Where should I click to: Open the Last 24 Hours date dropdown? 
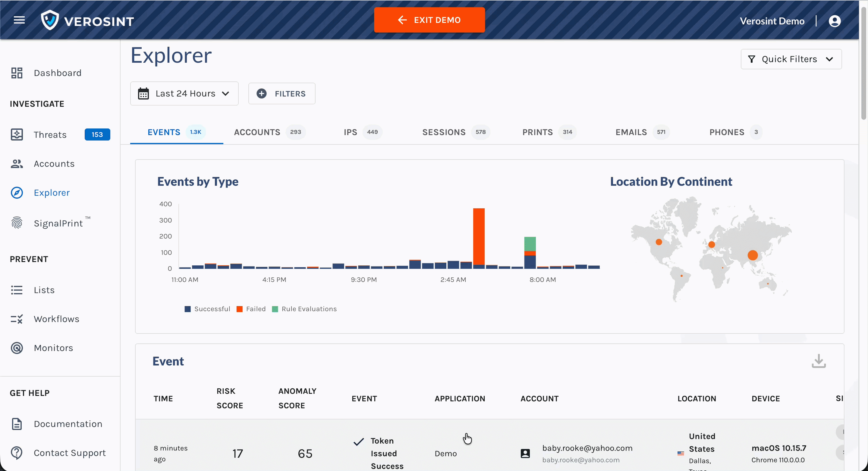point(184,93)
